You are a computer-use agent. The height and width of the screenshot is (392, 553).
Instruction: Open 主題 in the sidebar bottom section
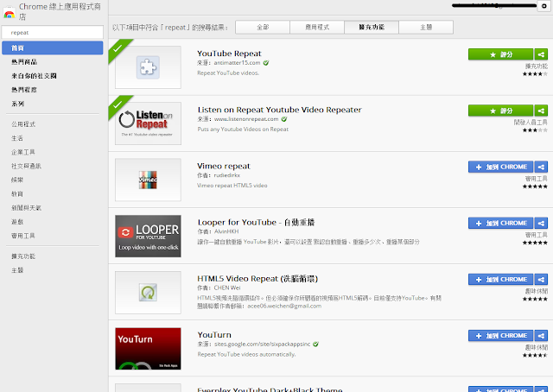(x=17, y=270)
